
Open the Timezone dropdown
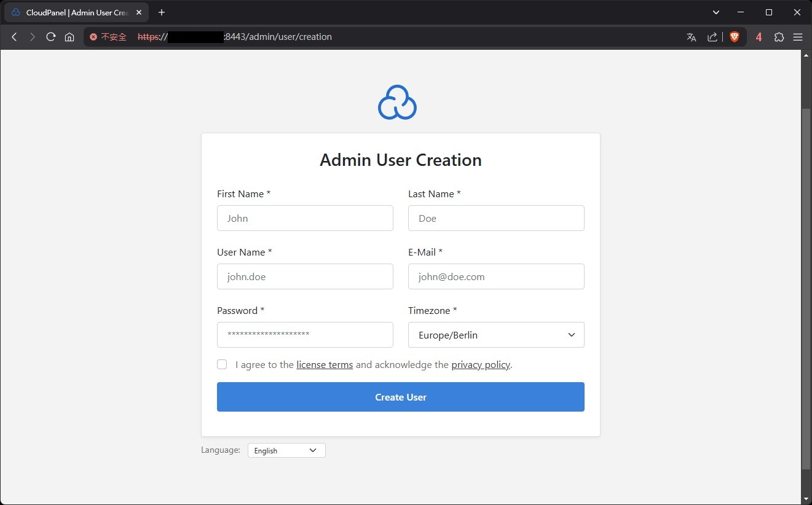coord(496,335)
